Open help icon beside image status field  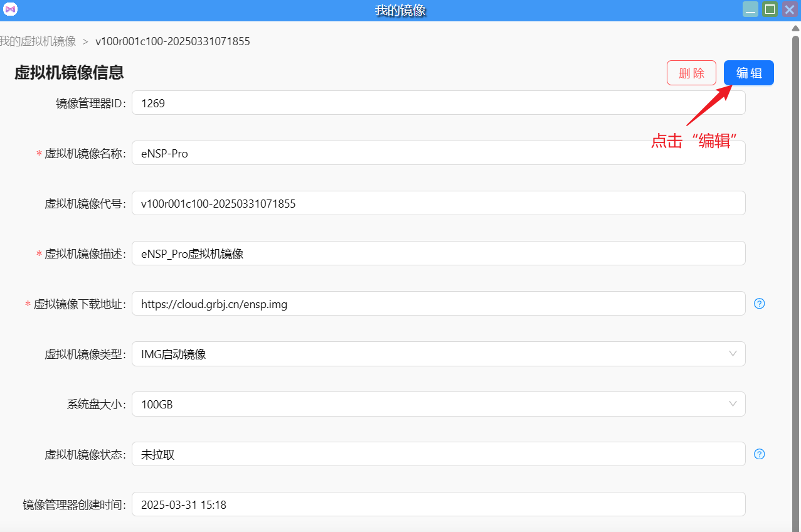click(x=759, y=454)
